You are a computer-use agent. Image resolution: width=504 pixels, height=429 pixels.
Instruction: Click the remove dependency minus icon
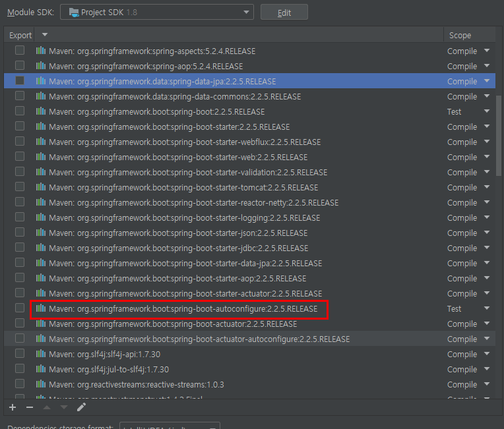pos(30,407)
